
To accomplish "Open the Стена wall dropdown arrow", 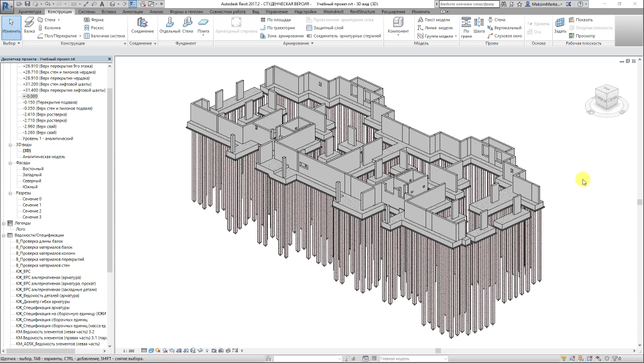I will pos(59,20).
